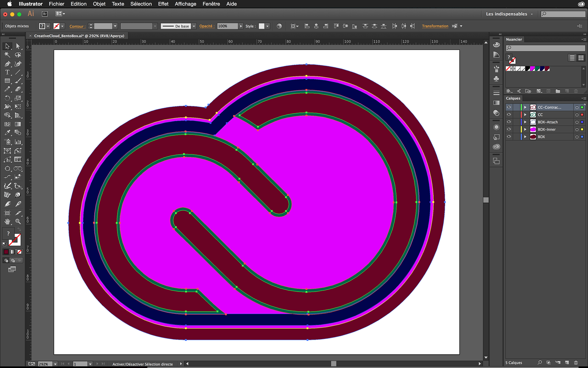
Task: Open the zoom level dropdown arrow
Action: tap(55, 364)
